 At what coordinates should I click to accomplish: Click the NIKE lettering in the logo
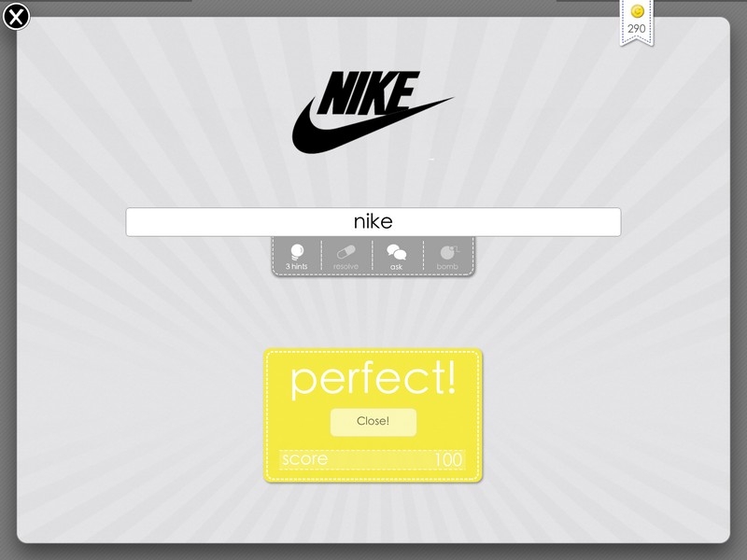368,92
